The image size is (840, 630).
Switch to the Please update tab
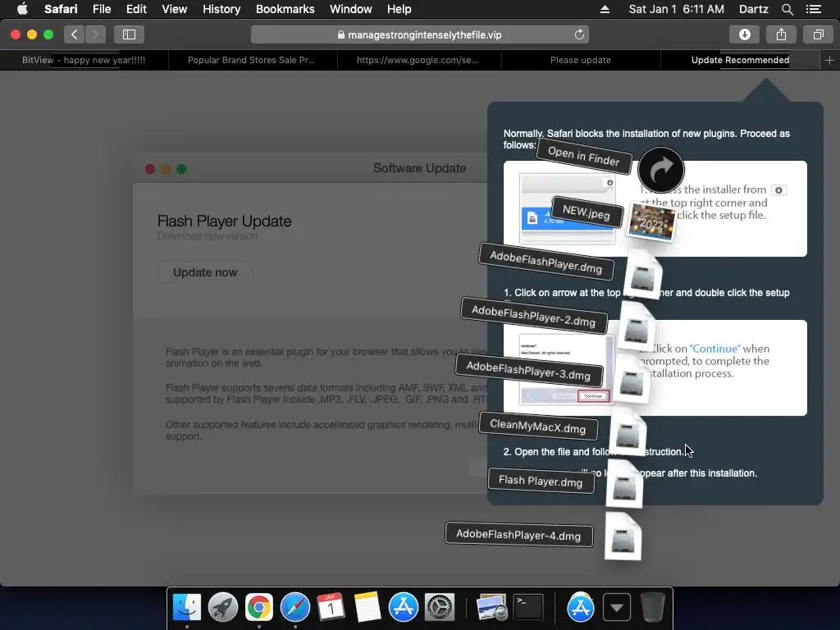[581, 60]
